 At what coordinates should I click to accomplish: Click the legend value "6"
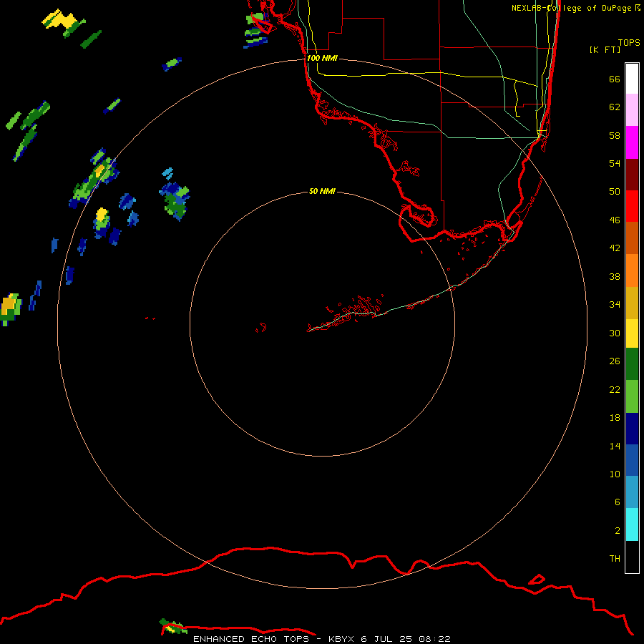click(x=617, y=502)
